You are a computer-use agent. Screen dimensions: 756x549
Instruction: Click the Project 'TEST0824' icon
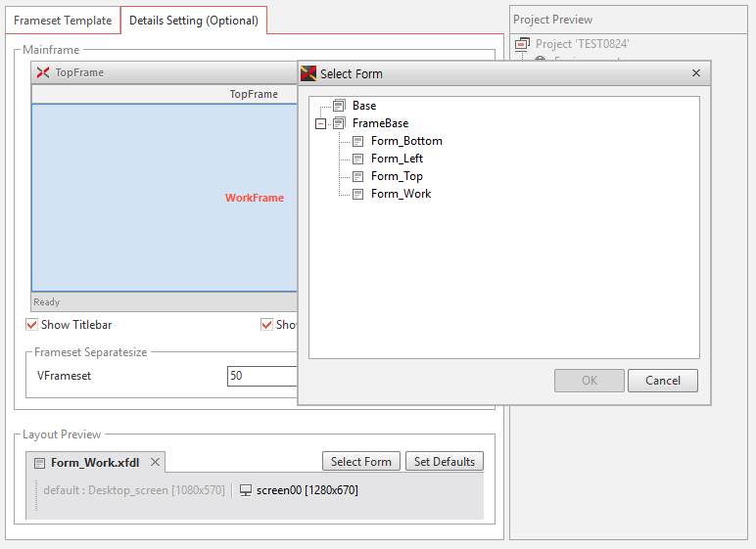pyautogui.click(x=522, y=44)
